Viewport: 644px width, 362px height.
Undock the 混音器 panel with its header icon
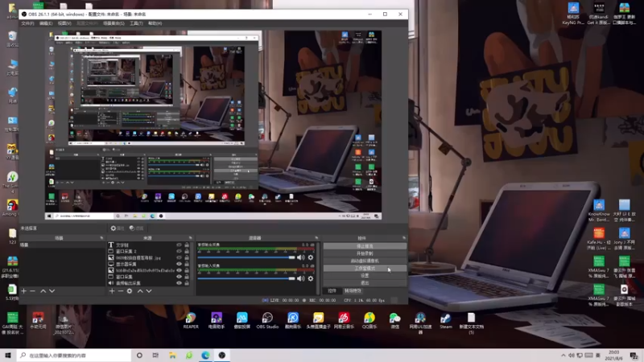tap(316, 238)
